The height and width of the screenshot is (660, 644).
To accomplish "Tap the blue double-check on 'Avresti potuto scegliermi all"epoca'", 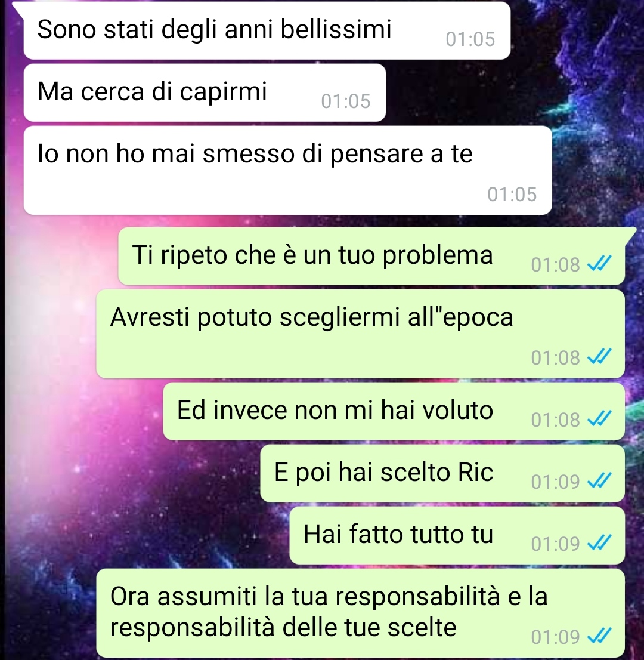I will (x=599, y=357).
